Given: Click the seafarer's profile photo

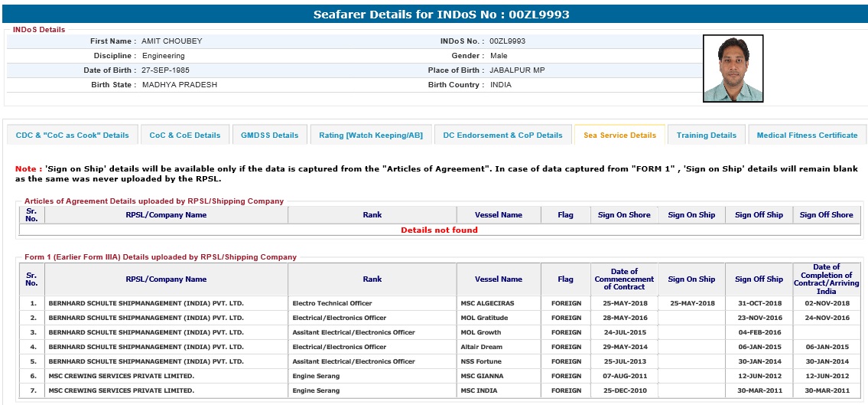Looking at the screenshot, I should point(733,69).
